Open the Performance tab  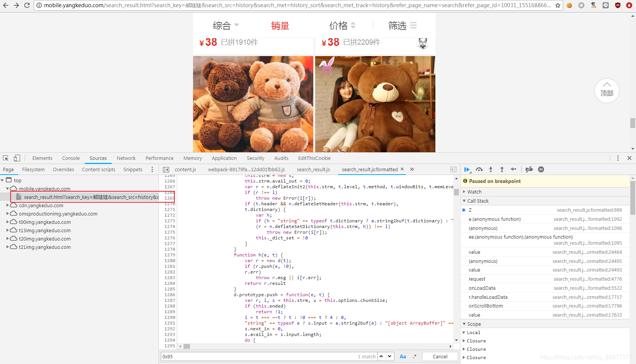point(160,158)
